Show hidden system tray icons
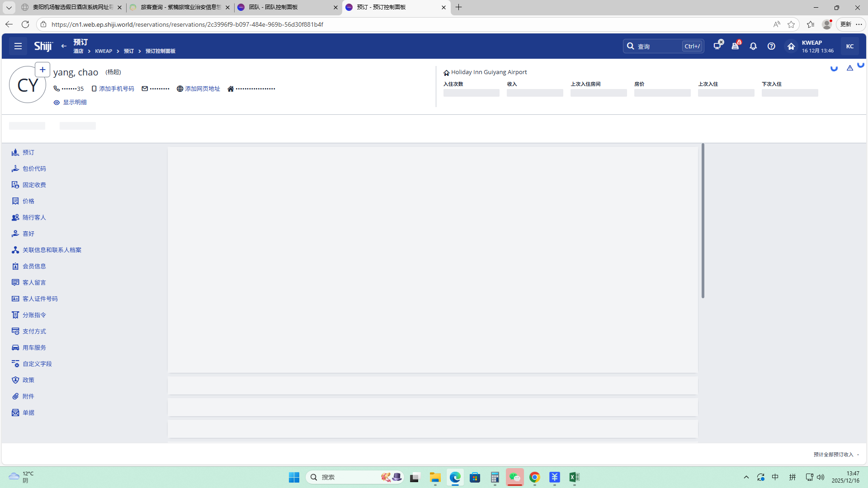Image resolution: width=868 pixels, height=488 pixels. pyautogui.click(x=746, y=477)
